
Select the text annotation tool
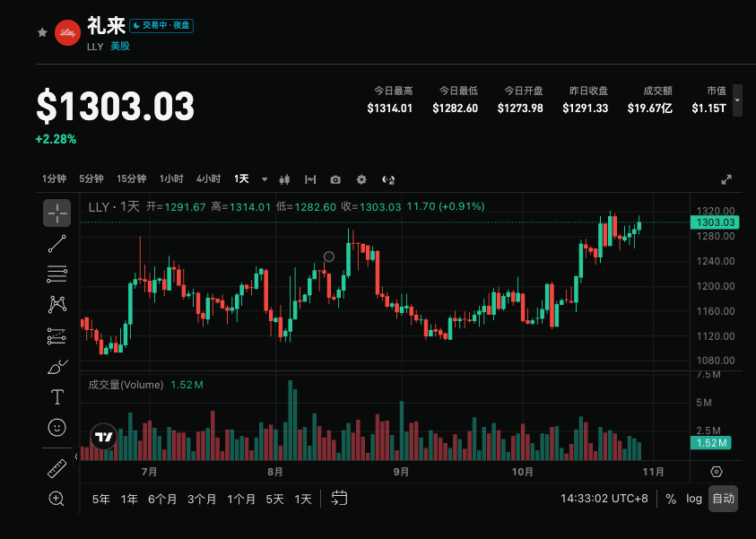point(56,397)
